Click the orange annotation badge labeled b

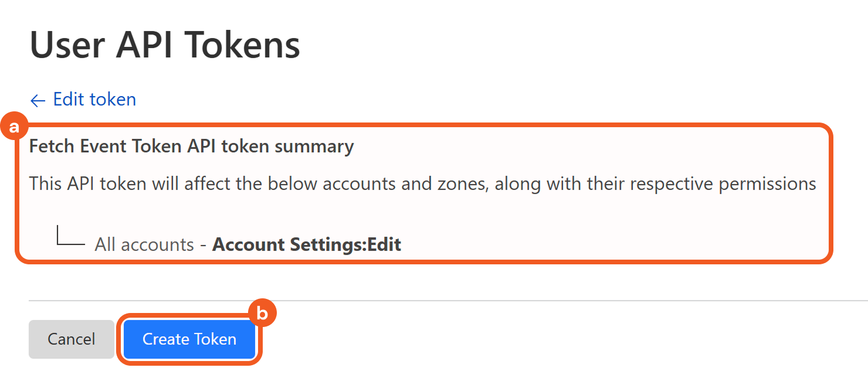tap(263, 314)
